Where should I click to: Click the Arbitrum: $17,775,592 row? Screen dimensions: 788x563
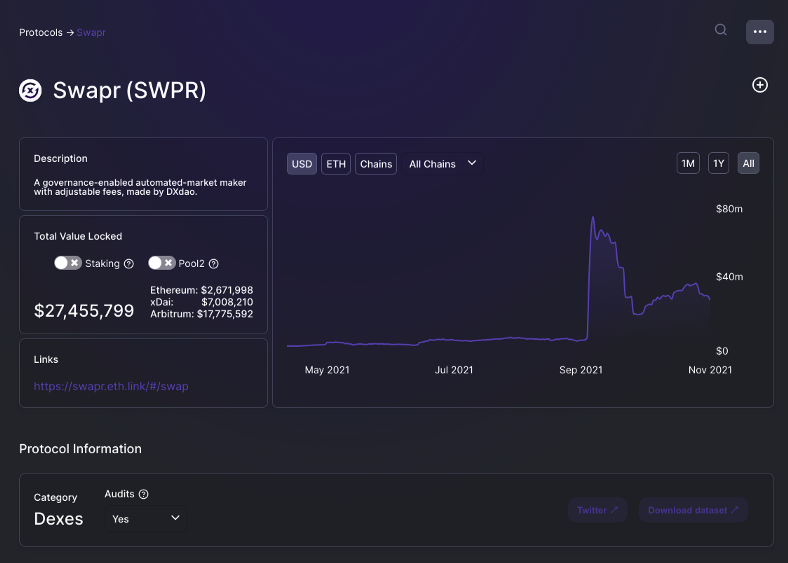[202, 314]
